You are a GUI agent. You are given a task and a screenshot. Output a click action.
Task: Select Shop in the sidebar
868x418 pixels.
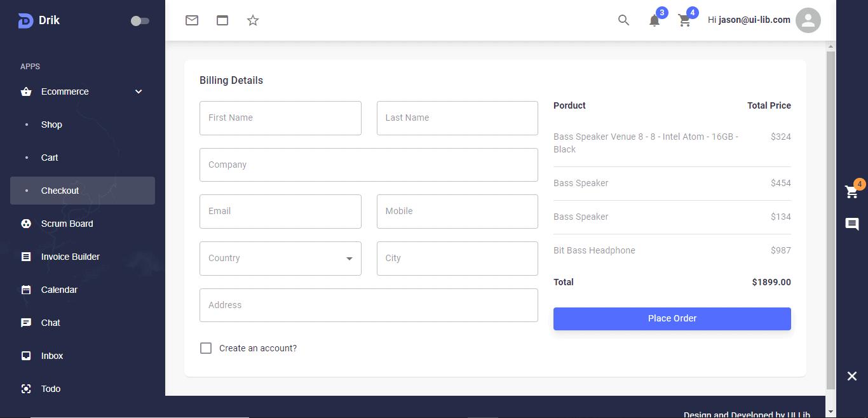pos(51,125)
